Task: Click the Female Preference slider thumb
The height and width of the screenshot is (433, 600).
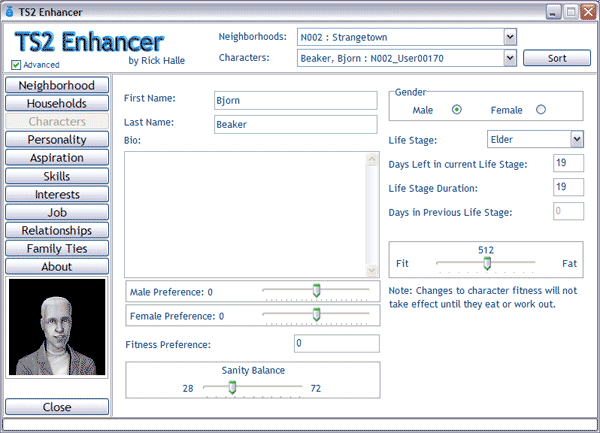Action: click(x=316, y=314)
